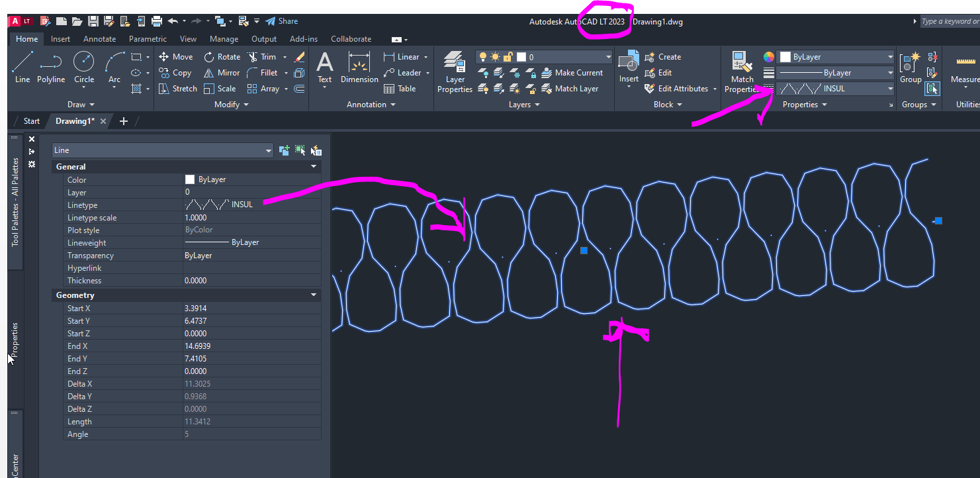980x478 pixels.
Task: Switch to the Annotate ribbon tab
Action: tap(99, 38)
